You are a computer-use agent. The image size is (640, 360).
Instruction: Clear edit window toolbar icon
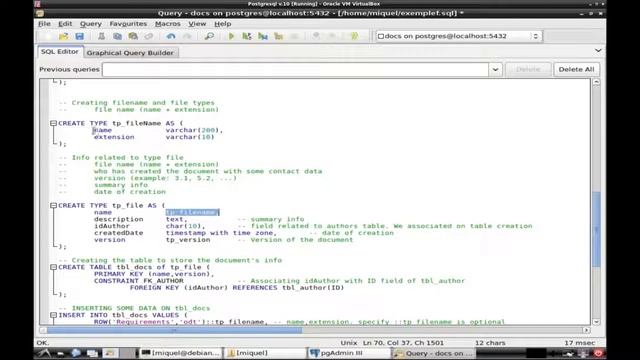pos(149,36)
